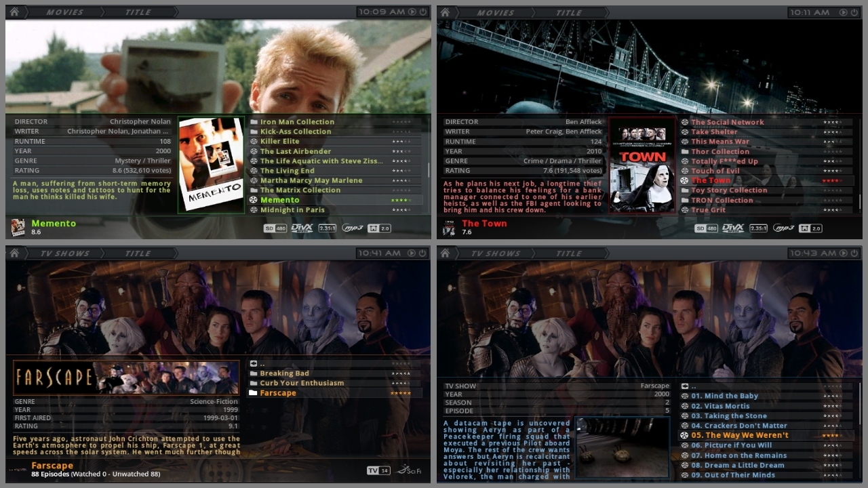Select Martha Marcy May Marlene

coord(334,180)
